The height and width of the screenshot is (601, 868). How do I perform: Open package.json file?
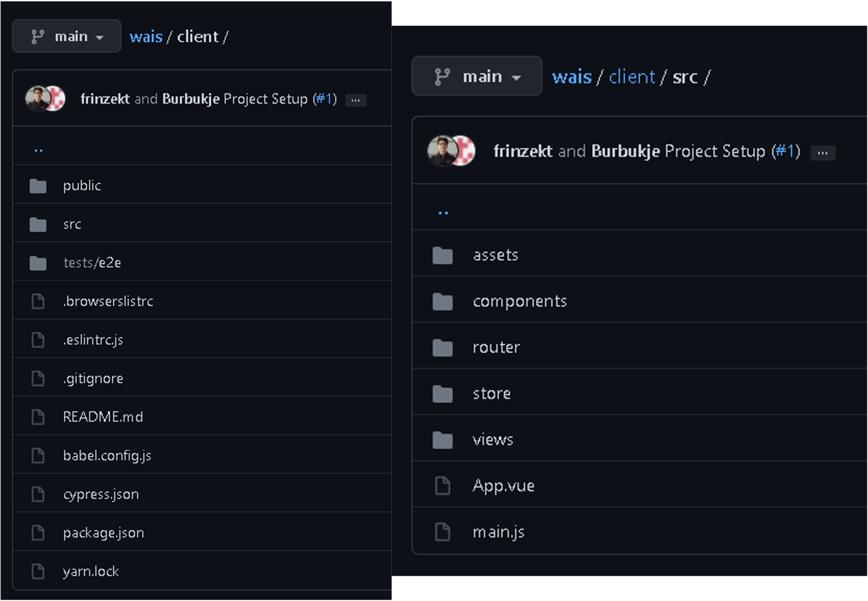pyautogui.click(x=103, y=533)
